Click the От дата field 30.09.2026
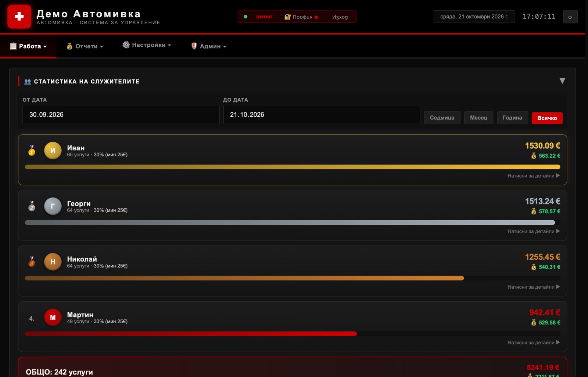This screenshot has width=588, height=377. (x=121, y=114)
